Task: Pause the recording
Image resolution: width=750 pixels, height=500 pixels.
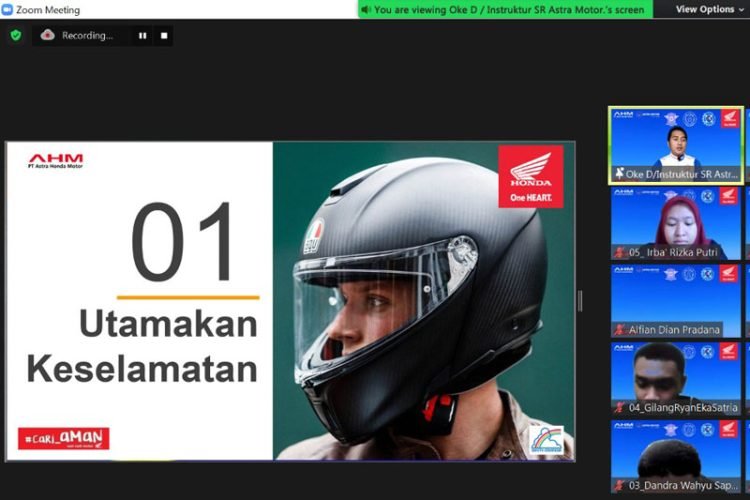Action: coord(143,36)
